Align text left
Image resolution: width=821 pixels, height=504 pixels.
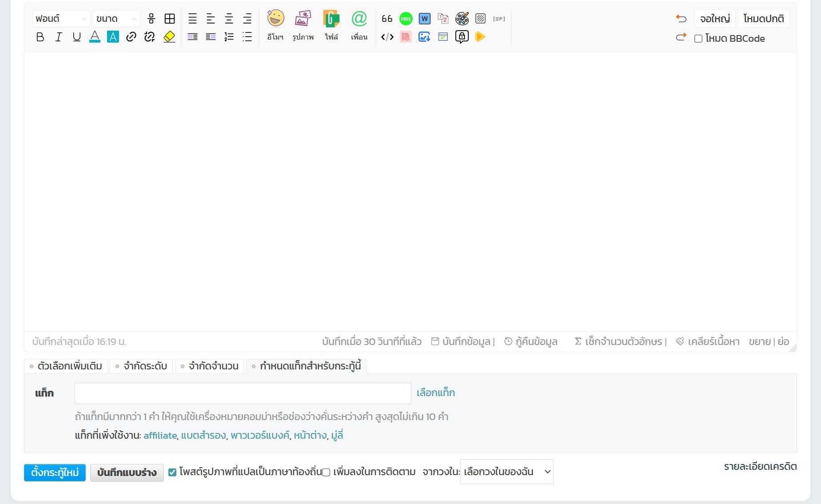pyautogui.click(x=211, y=19)
